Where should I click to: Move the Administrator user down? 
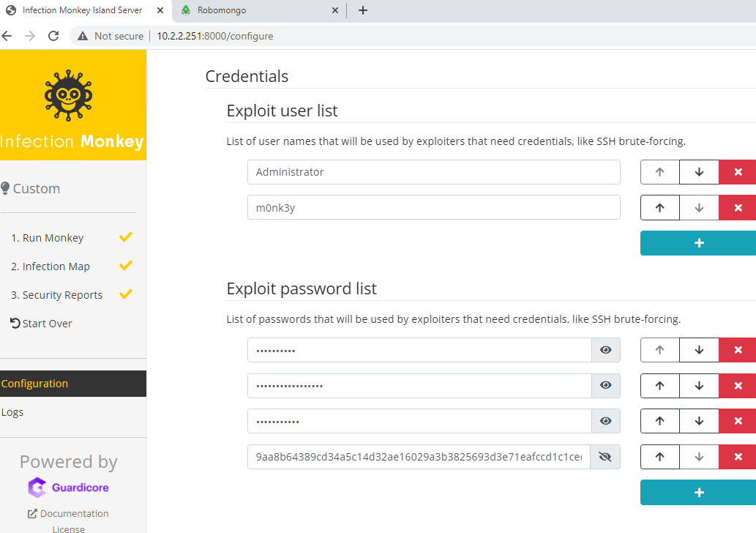pyautogui.click(x=699, y=172)
